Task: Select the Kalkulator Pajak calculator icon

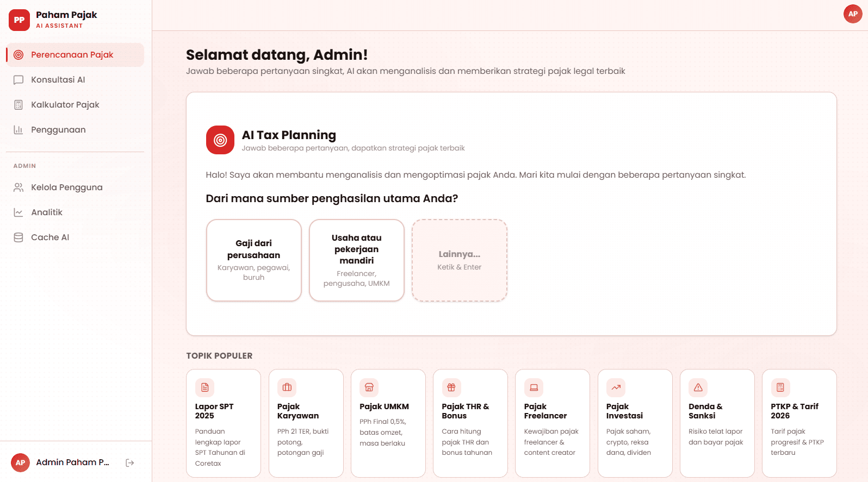Action: 19,104
